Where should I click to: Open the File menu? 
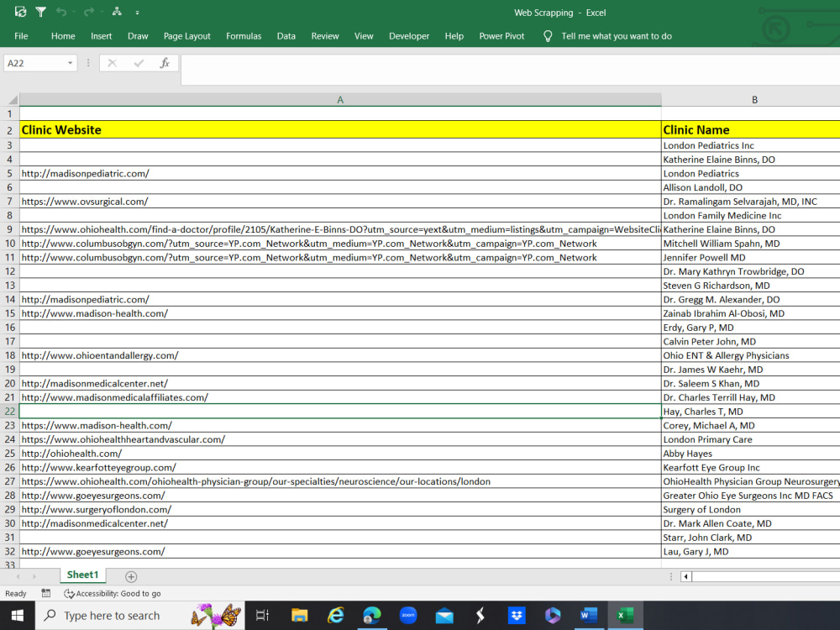pyautogui.click(x=22, y=36)
